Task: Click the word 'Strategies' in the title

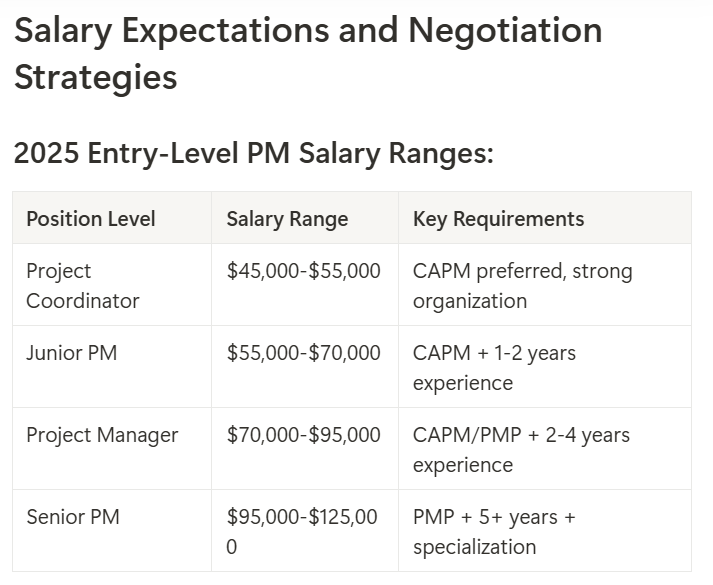Action: [96, 77]
